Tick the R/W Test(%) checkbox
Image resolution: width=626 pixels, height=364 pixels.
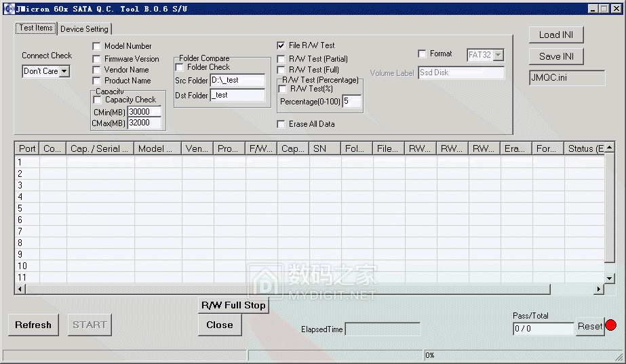tap(282, 89)
